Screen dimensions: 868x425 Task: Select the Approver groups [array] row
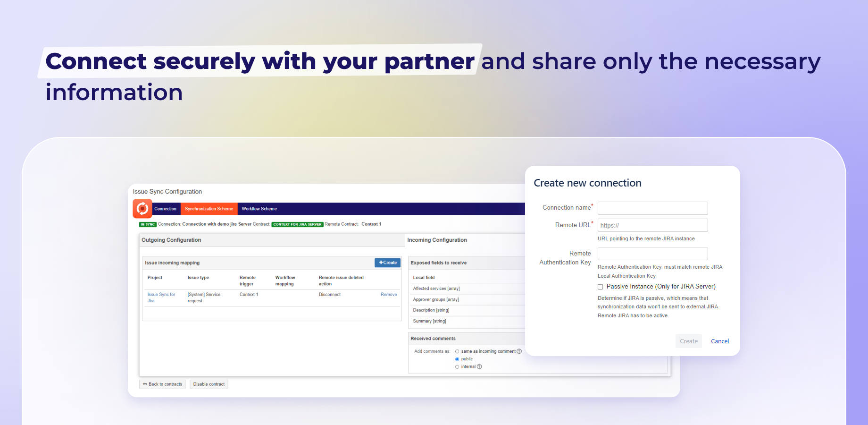[x=467, y=299]
